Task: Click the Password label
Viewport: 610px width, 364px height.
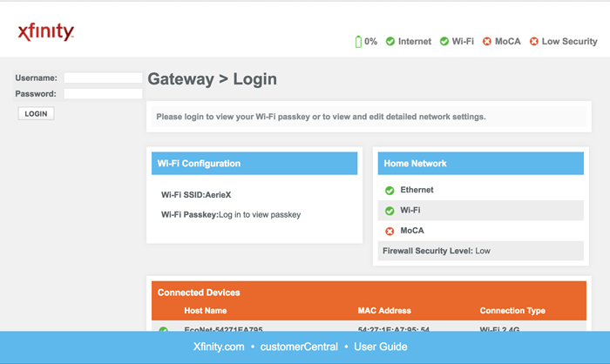Action: pos(36,94)
